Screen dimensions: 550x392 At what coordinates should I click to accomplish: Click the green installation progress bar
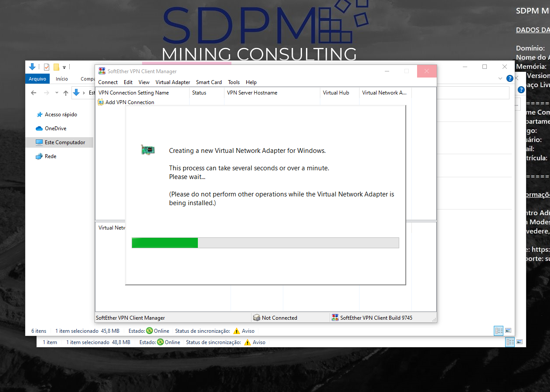(x=165, y=243)
